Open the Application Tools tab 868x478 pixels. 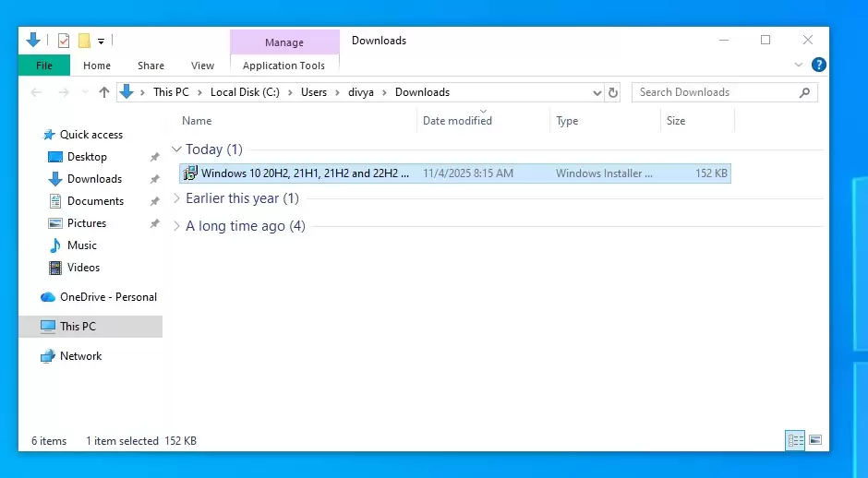pyautogui.click(x=284, y=66)
